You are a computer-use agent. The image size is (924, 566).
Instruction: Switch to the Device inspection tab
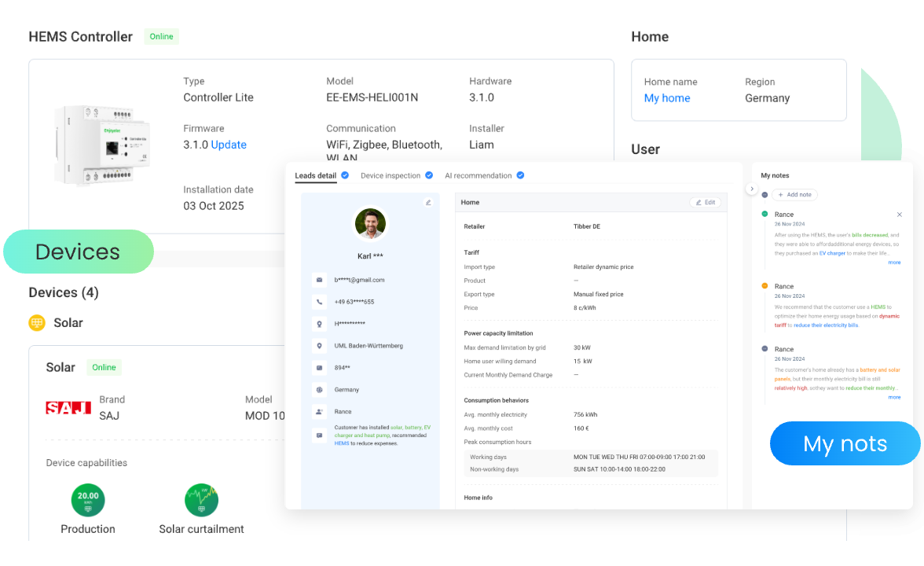390,175
